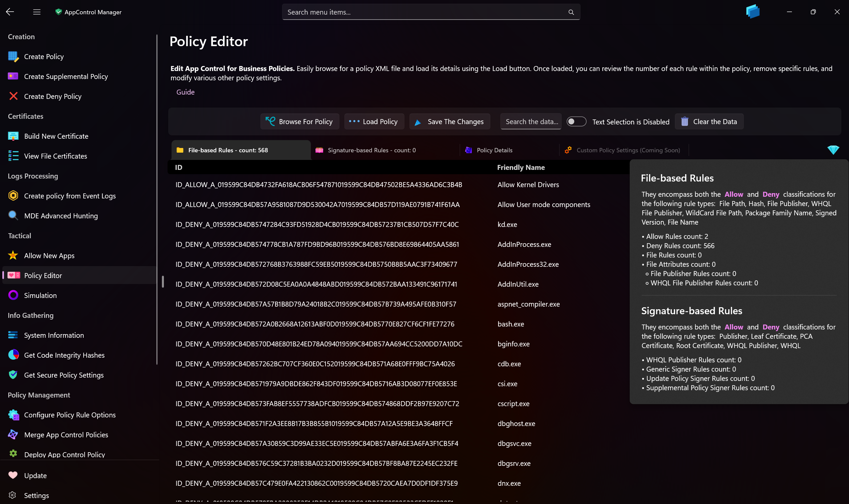This screenshot has width=849, height=504.
Task: Click the Create Policy sidebar icon
Action: click(x=13, y=56)
